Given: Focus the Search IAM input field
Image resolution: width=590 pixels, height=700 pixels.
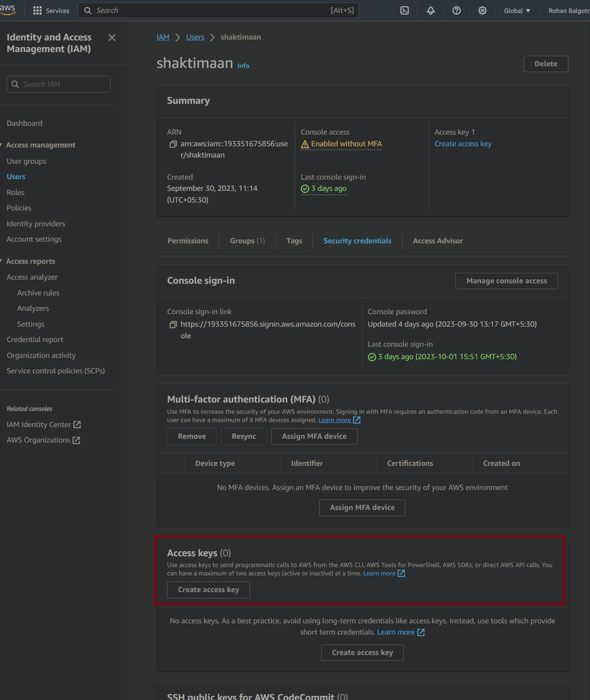Looking at the screenshot, I should [x=58, y=84].
